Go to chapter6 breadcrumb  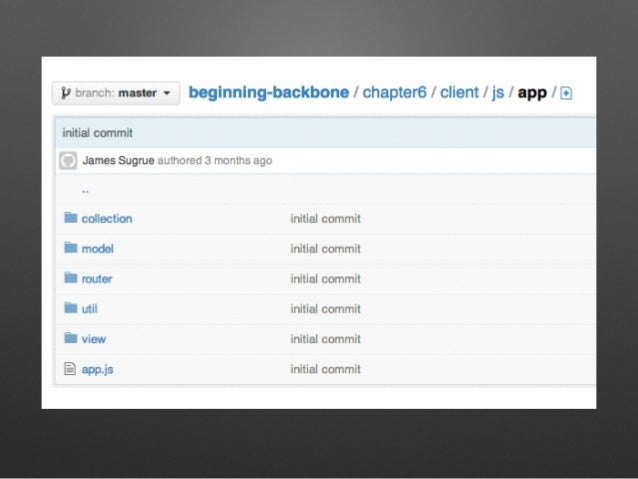[394, 92]
